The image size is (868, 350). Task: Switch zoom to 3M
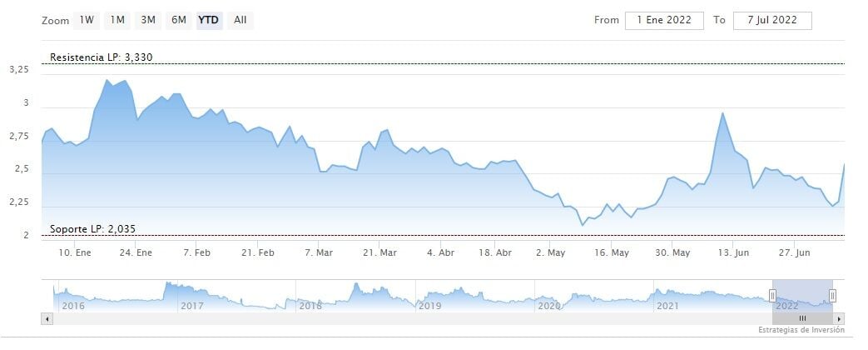148,20
